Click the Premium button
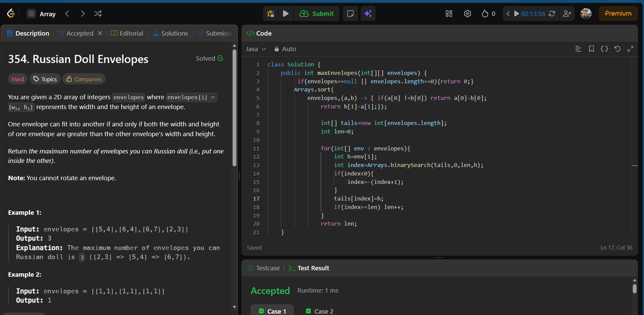 [x=618, y=13]
